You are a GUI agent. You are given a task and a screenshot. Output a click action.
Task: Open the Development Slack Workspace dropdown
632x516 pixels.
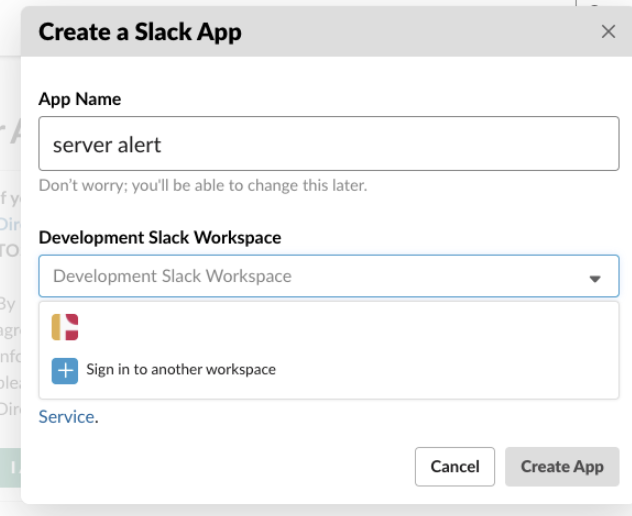328,276
